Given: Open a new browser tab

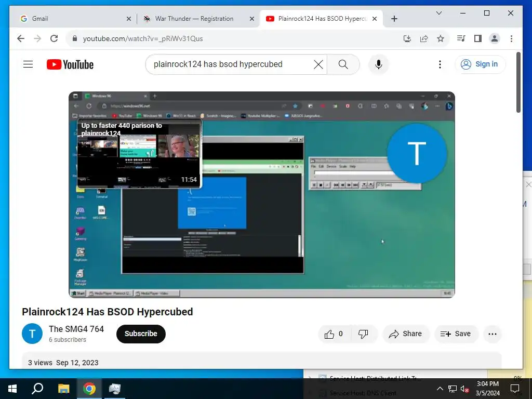Looking at the screenshot, I should pos(394,19).
